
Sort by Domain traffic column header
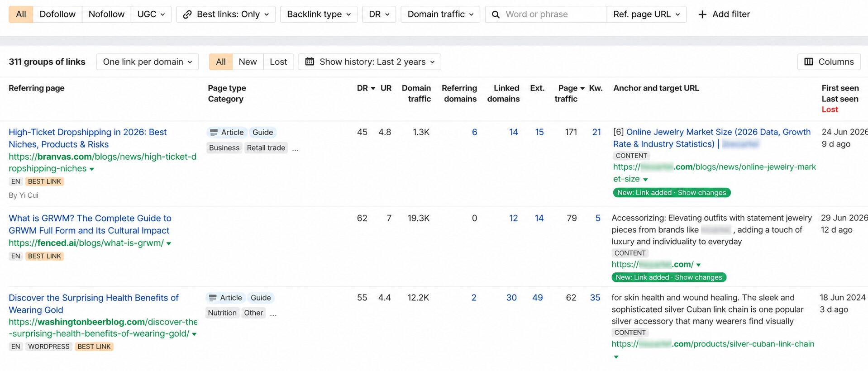(x=416, y=93)
